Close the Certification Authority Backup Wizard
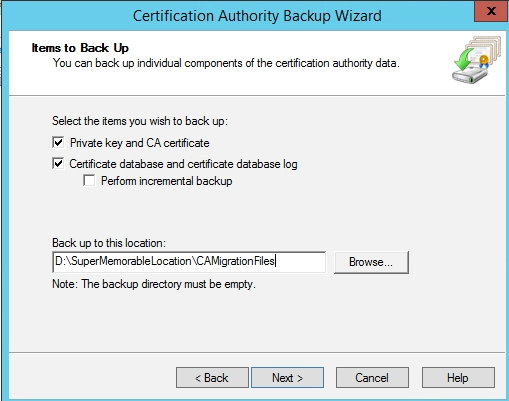The height and width of the screenshot is (401, 509). pyautogui.click(x=491, y=11)
